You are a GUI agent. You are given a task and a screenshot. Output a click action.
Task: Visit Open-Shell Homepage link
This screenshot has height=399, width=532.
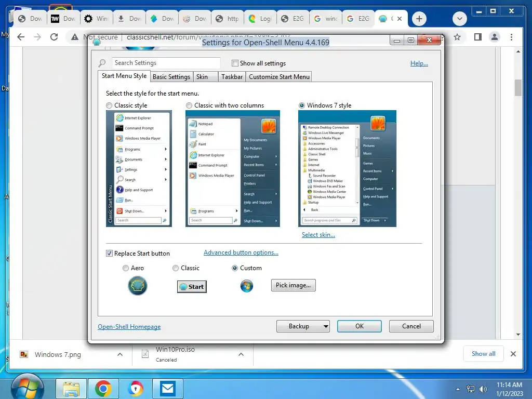point(129,327)
